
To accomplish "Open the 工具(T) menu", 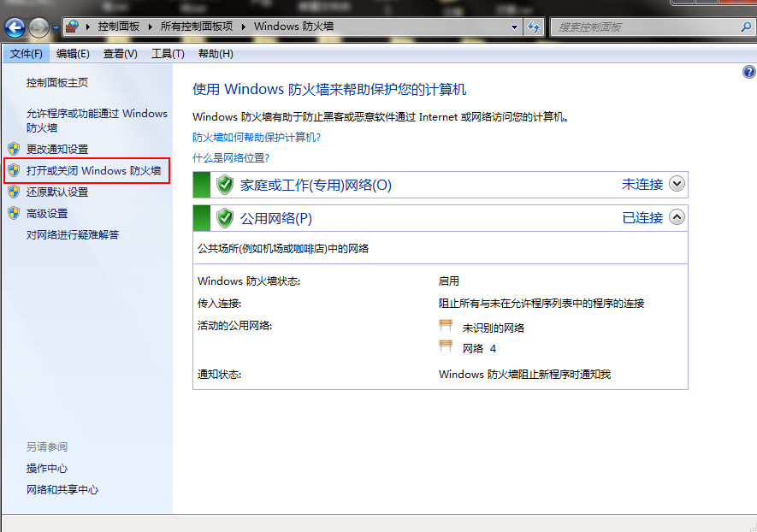I will click(x=168, y=53).
